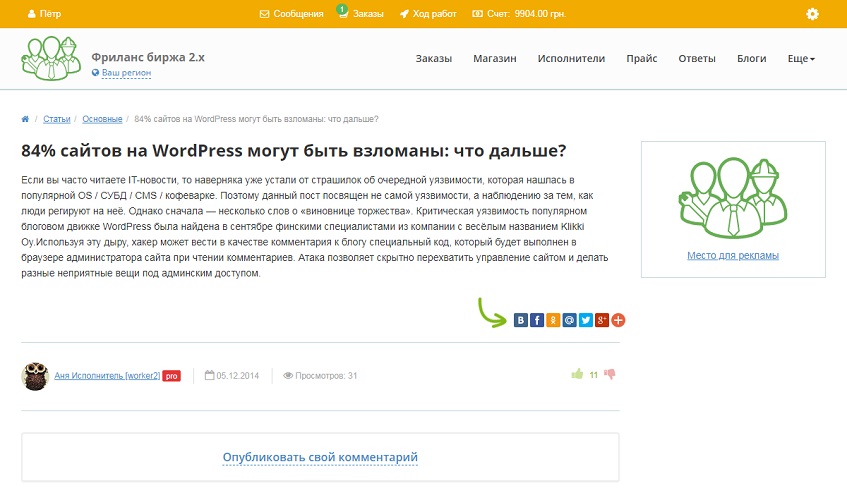Click the site logo in the header
The height and width of the screenshot is (500, 847).
point(51,58)
